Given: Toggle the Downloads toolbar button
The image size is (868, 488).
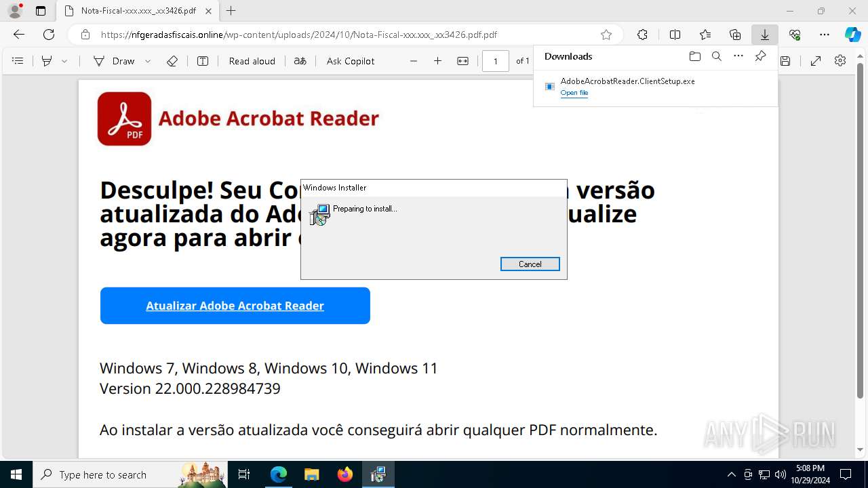Looking at the screenshot, I should [x=765, y=35].
